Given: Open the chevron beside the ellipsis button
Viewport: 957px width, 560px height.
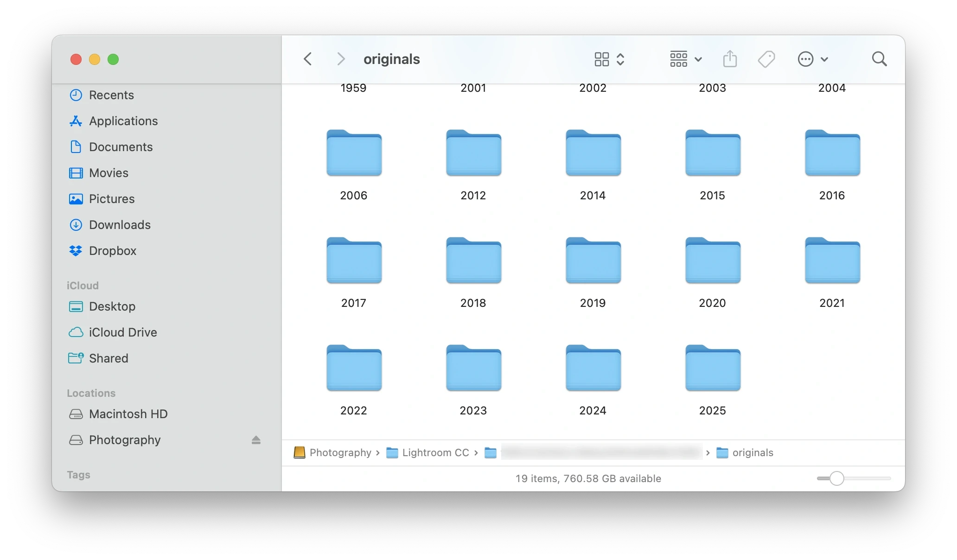Looking at the screenshot, I should pyautogui.click(x=824, y=59).
